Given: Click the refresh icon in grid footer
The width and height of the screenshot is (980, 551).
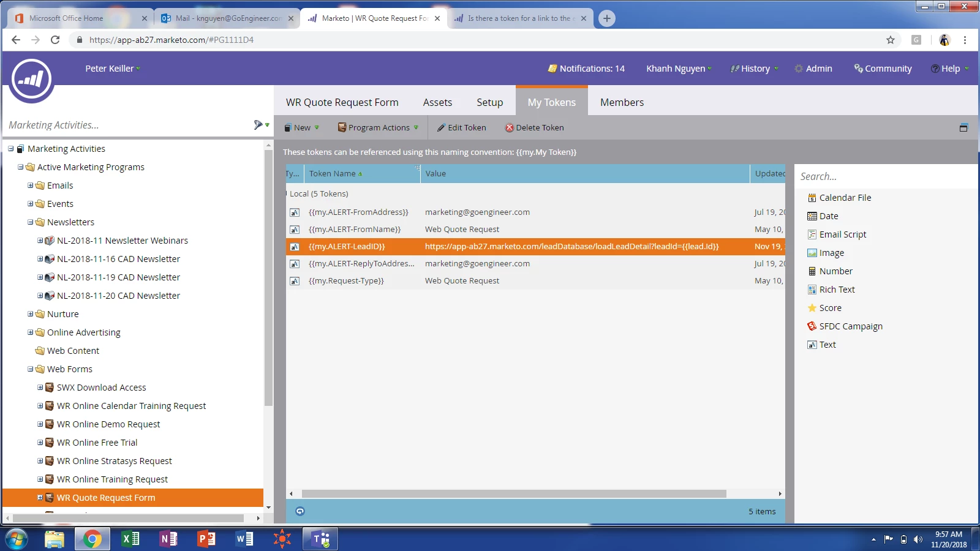Looking at the screenshot, I should tap(300, 511).
